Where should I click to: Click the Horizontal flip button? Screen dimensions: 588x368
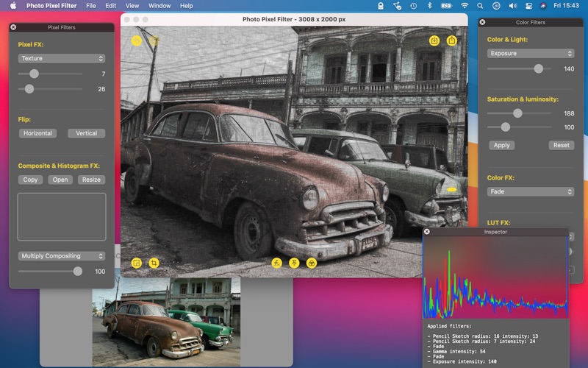point(38,133)
